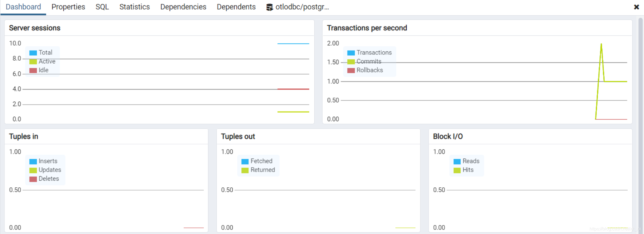The width and height of the screenshot is (644, 234).
Task: Click the database icon on otlodbc/postgres tab
Action: (x=270, y=7)
